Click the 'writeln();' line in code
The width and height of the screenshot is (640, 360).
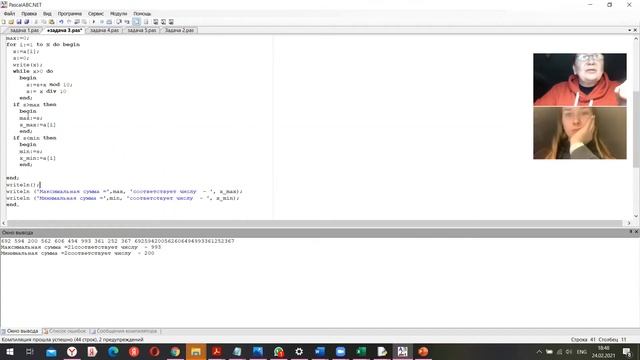(22, 185)
